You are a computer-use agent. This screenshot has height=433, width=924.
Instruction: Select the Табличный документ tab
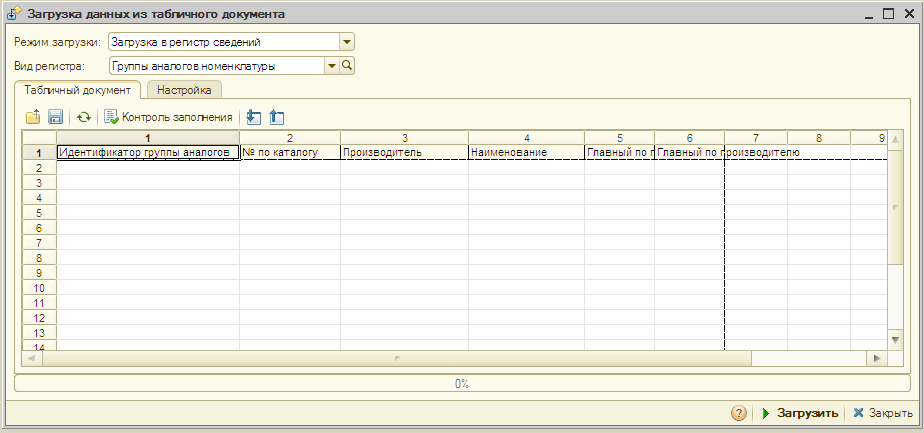(x=78, y=90)
